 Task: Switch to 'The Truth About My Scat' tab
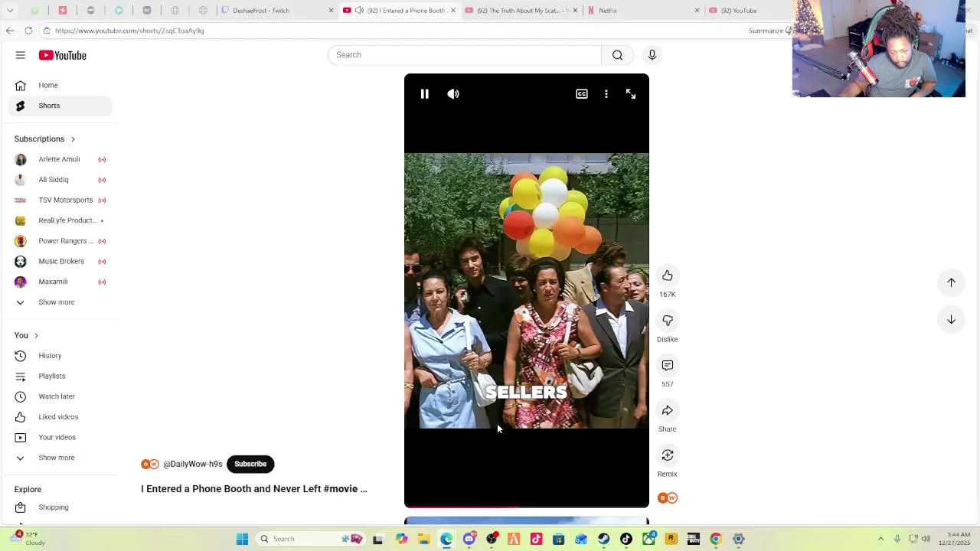521,10
